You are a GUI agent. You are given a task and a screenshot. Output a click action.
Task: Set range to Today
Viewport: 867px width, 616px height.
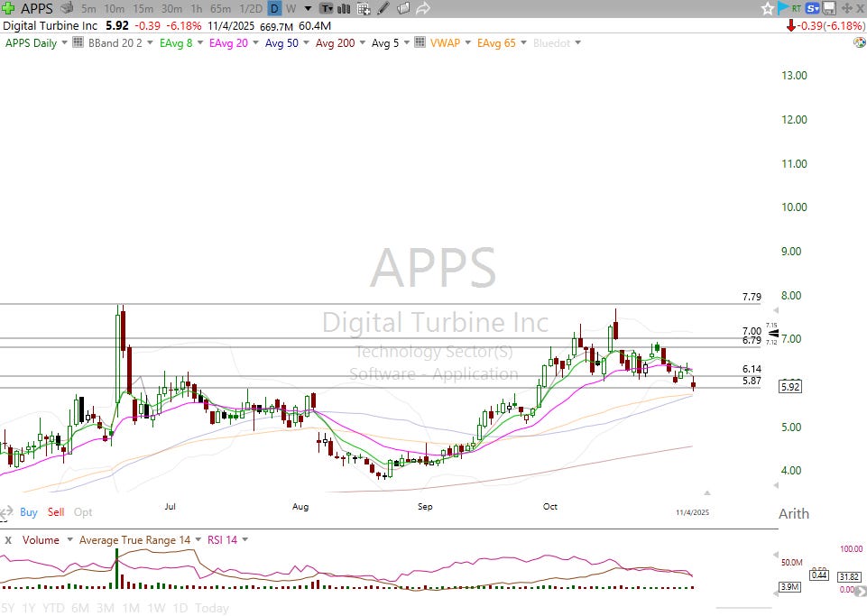tap(212, 608)
